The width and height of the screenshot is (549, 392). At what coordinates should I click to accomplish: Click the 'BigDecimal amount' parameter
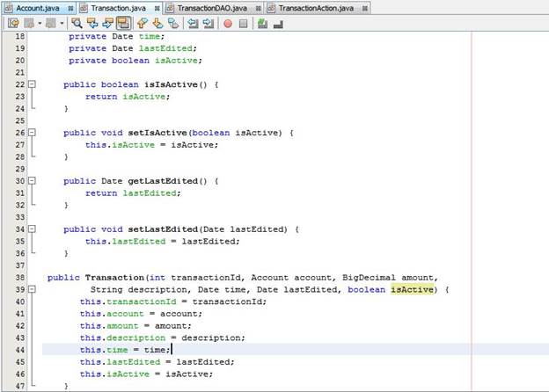(x=388, y=278)
